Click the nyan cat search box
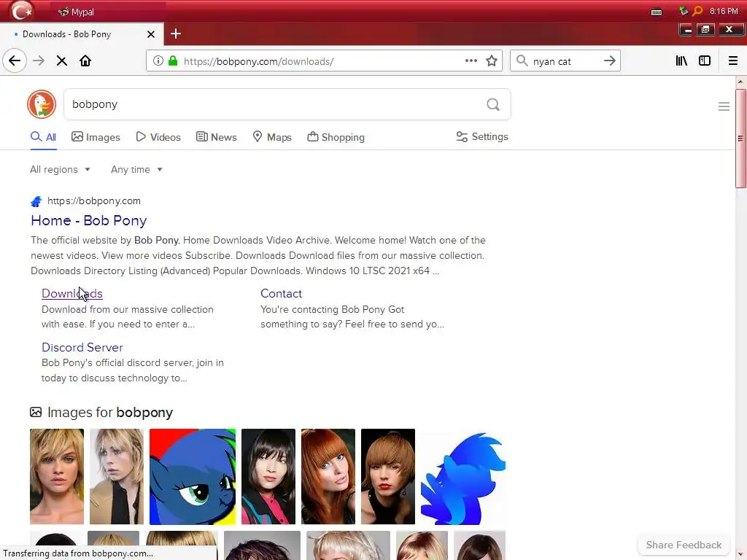Image resolution: width=747 pixels, height=560 pixels. (x=565, y=61)
